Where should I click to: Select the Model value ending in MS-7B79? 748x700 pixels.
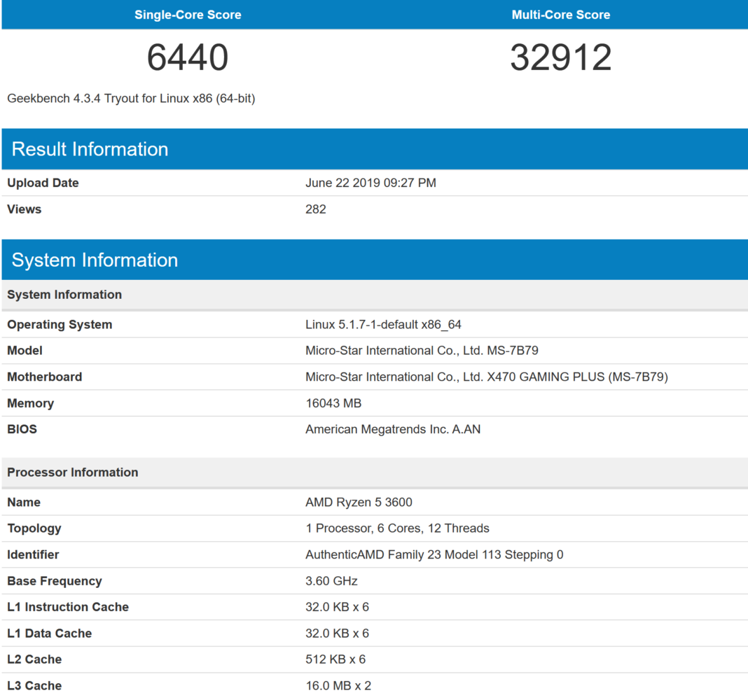[x=422, y=351]
